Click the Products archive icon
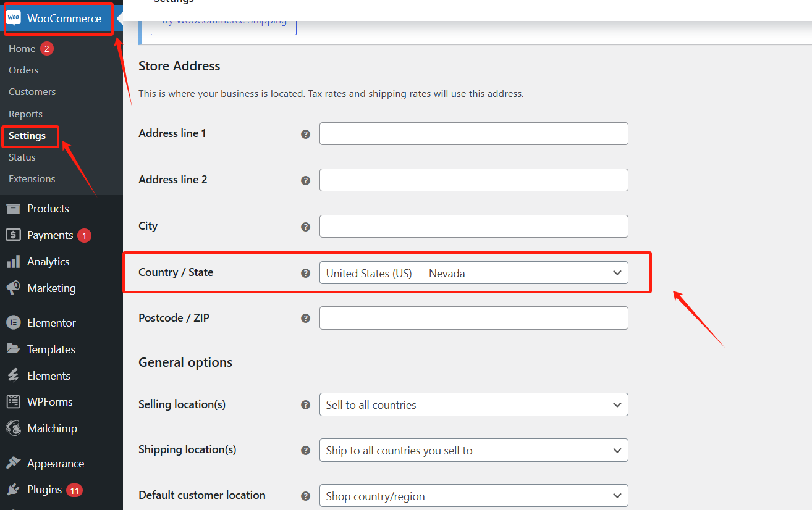The width and height of the screenshot is (812, 510). (x=13, y=209)
